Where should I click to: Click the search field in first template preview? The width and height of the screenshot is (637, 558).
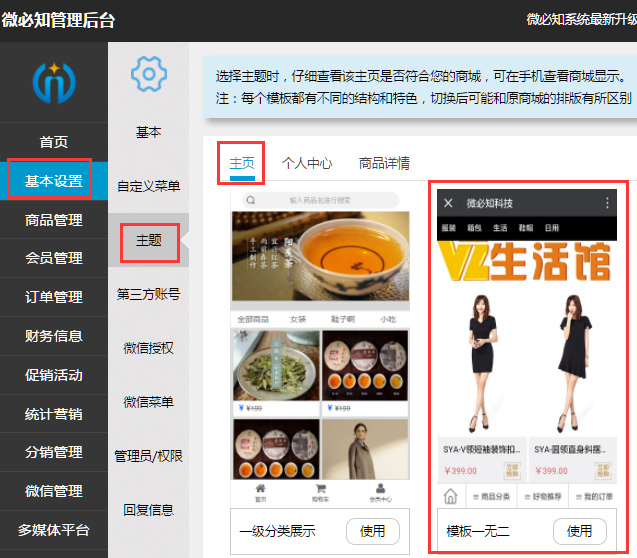pyautogui.click(x=321, y=200)
